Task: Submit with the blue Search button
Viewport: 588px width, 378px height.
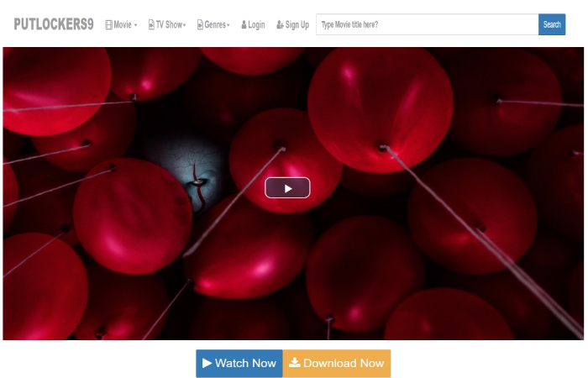Action: pyautogui.click(x=552, y=24)
